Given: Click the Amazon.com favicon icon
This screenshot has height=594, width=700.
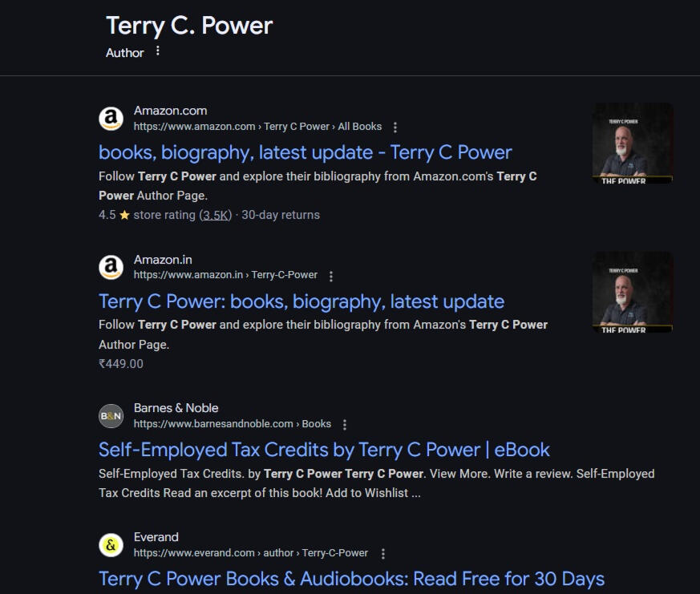Looking at the screenshot, I should [111, 119].
